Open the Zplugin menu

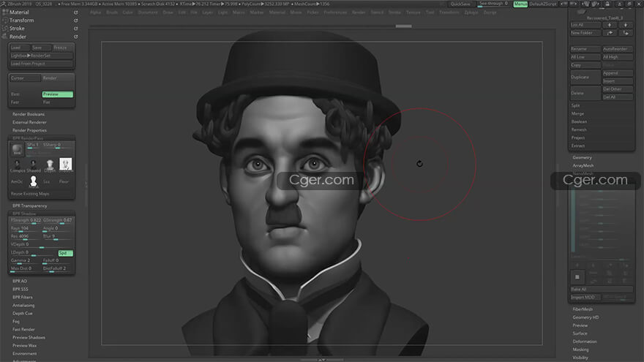pos(471,12)
